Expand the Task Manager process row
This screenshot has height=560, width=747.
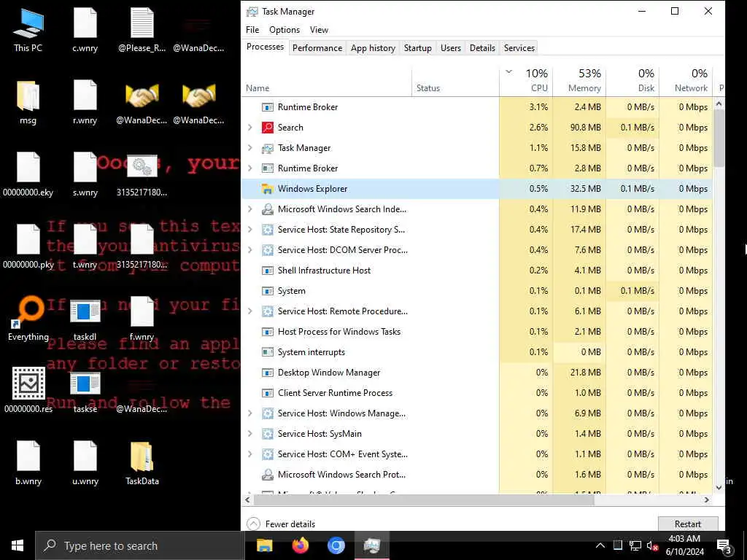[250, 147]
